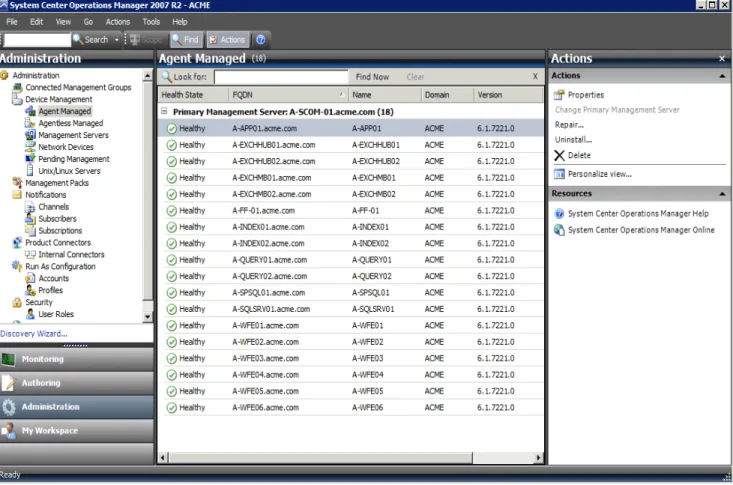Screen dimensions: 733x485
Task: Click the horizontal scrollbar left arrow
Action: tap(163, 458)
